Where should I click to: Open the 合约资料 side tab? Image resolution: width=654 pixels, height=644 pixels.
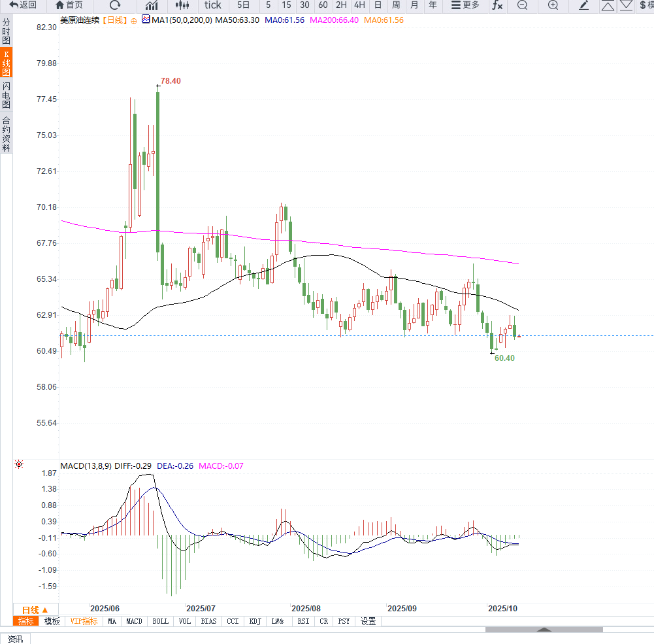(x=7, y=134)
